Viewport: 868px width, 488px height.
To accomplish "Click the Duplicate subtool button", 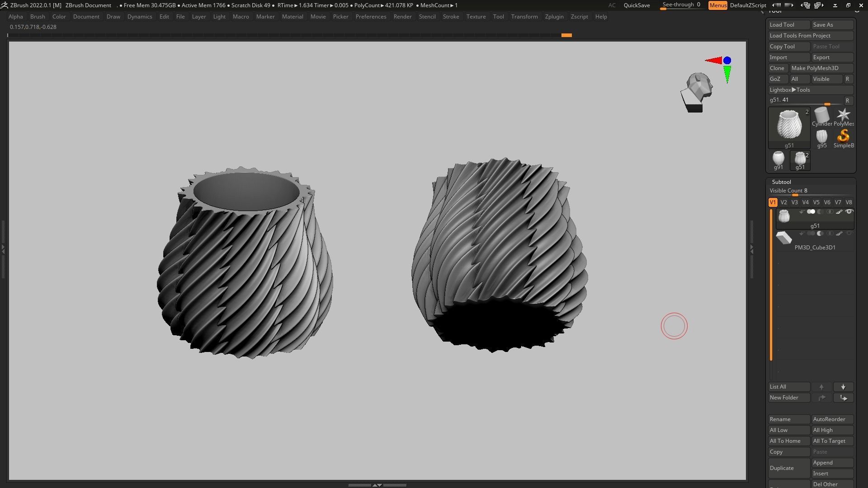I will tap(789, 468).
